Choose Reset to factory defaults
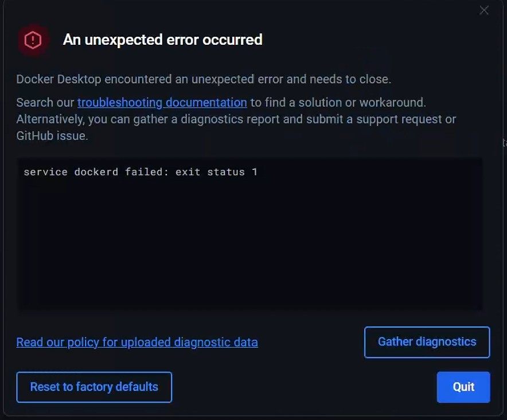This screenshot has width=507, height=420. coord(94,387)
